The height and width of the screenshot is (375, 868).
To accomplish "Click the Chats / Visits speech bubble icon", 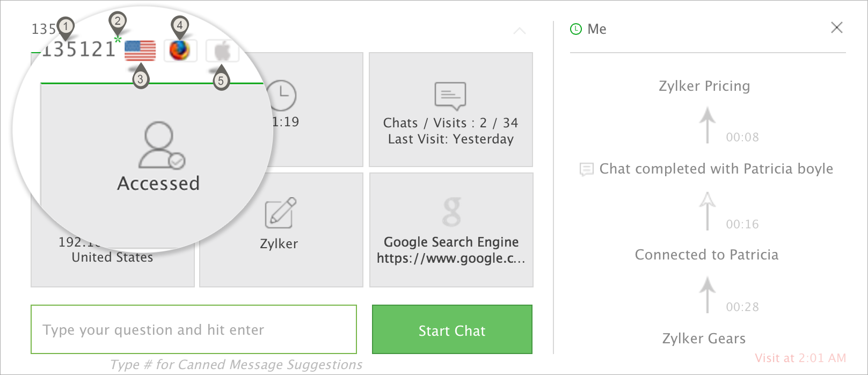I will coord(450,96).
